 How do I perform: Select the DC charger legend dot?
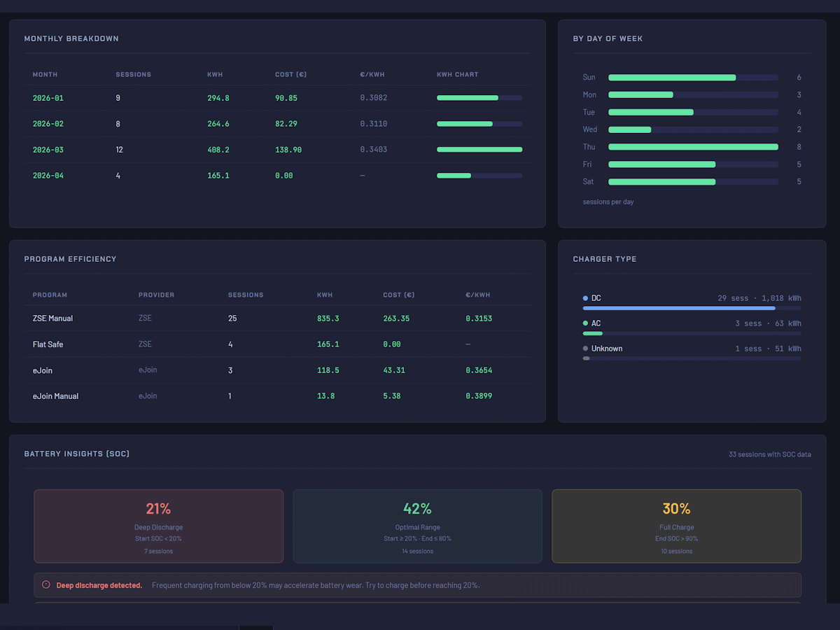[586, 297]
